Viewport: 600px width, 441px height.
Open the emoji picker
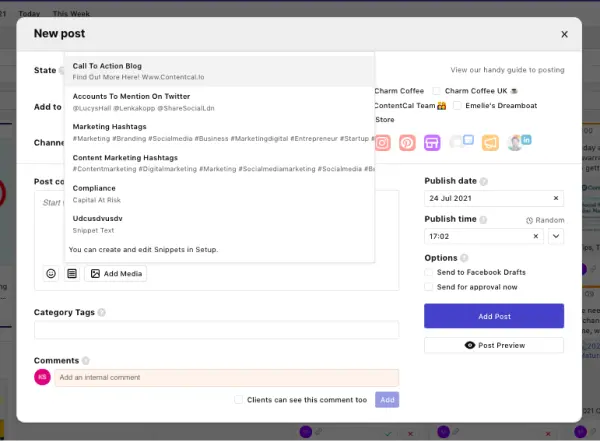(x=51, y=273)
